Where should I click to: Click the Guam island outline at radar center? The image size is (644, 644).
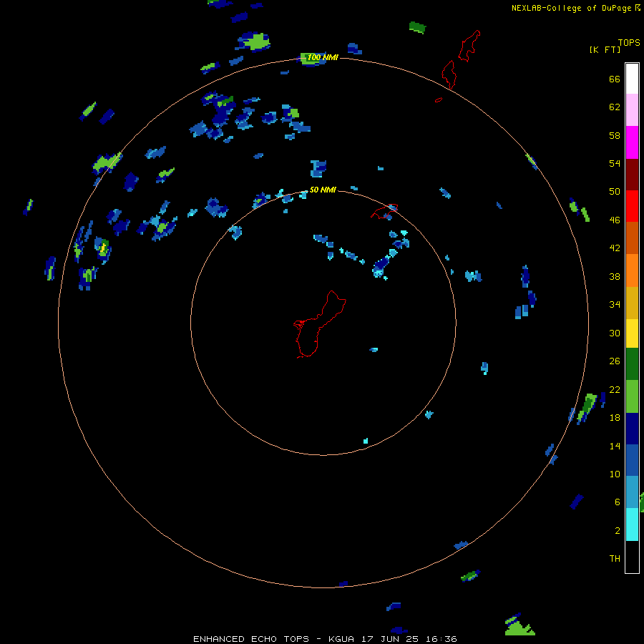(318, 324)
